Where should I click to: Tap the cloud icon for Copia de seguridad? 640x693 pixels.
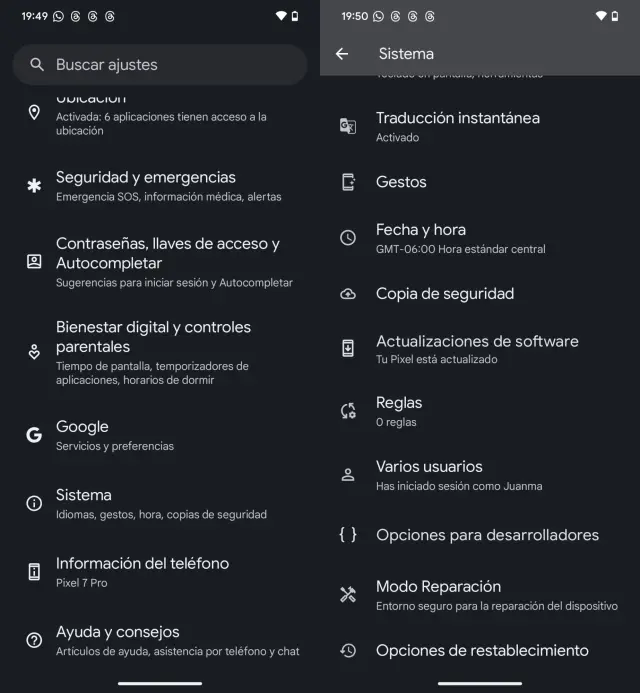coord(348,294)
